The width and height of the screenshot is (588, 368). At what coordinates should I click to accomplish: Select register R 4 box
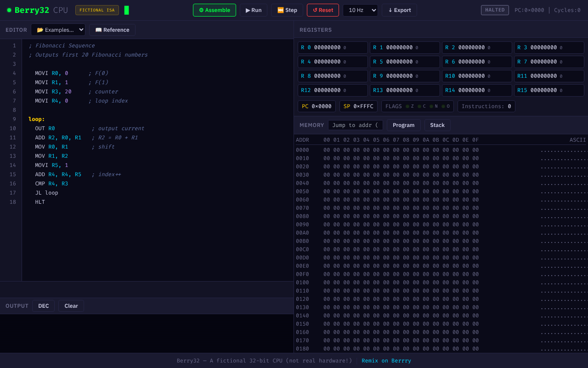[333, 62]
